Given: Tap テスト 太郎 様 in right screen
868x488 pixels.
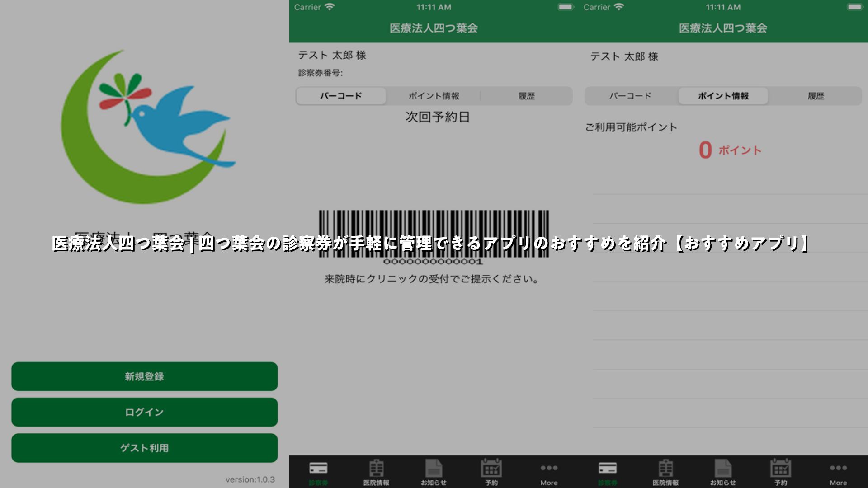Looking at the screenshot, I should click(624, 56).
